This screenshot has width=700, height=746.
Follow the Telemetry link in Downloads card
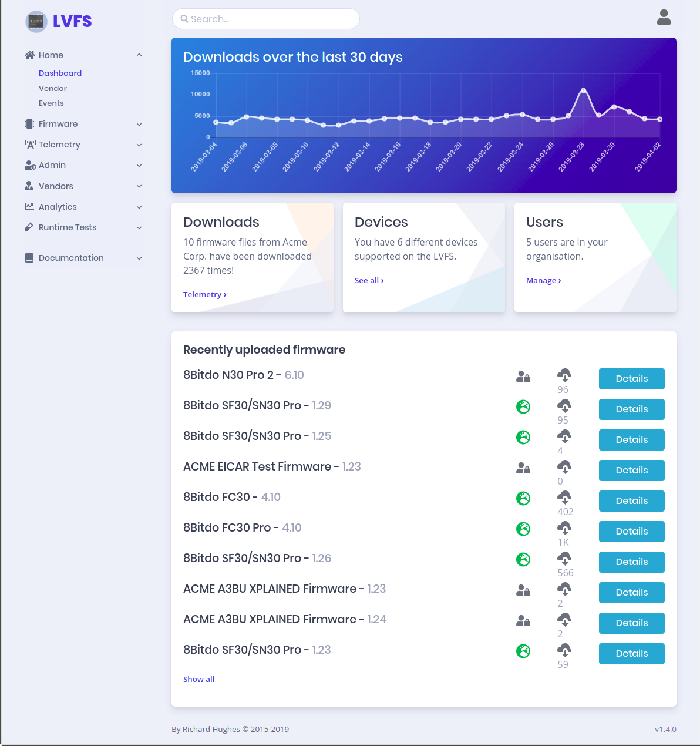[x=204, y=295]
